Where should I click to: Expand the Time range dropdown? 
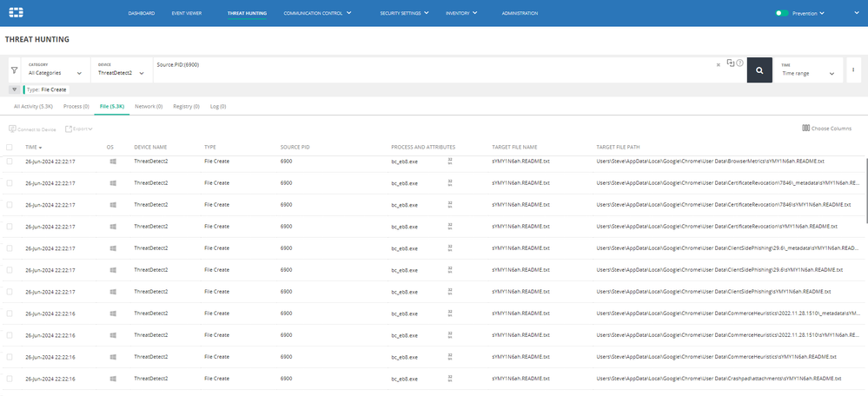coord(808,73)
